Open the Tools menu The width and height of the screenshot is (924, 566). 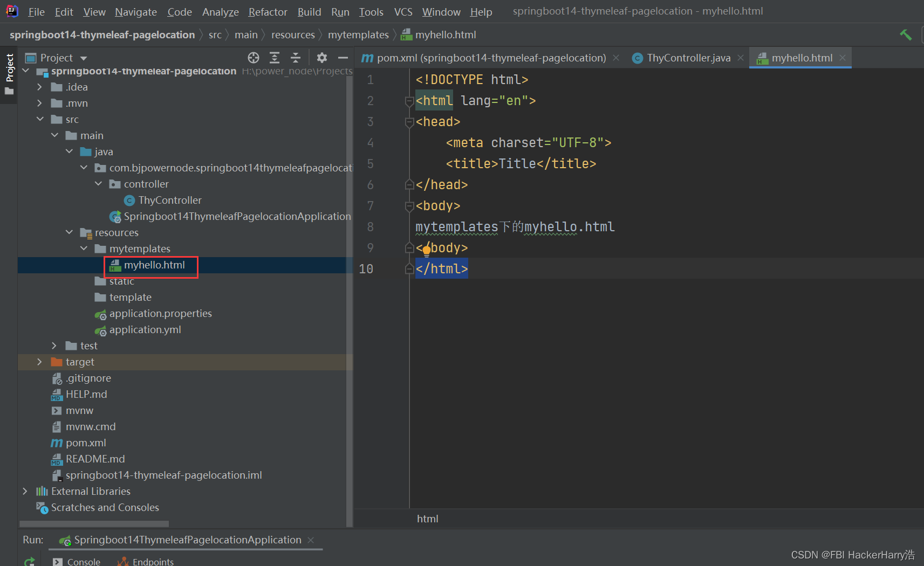pyautogui.click(x=371, y=12)
